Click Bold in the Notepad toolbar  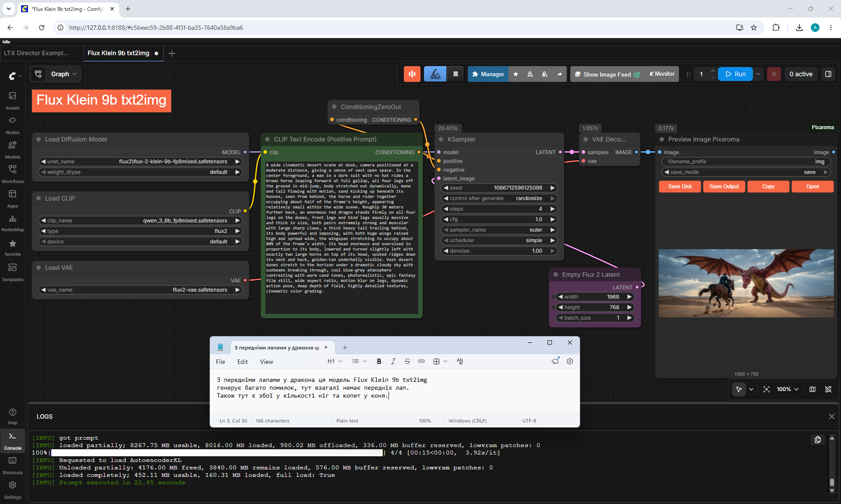tap(379, 361)
